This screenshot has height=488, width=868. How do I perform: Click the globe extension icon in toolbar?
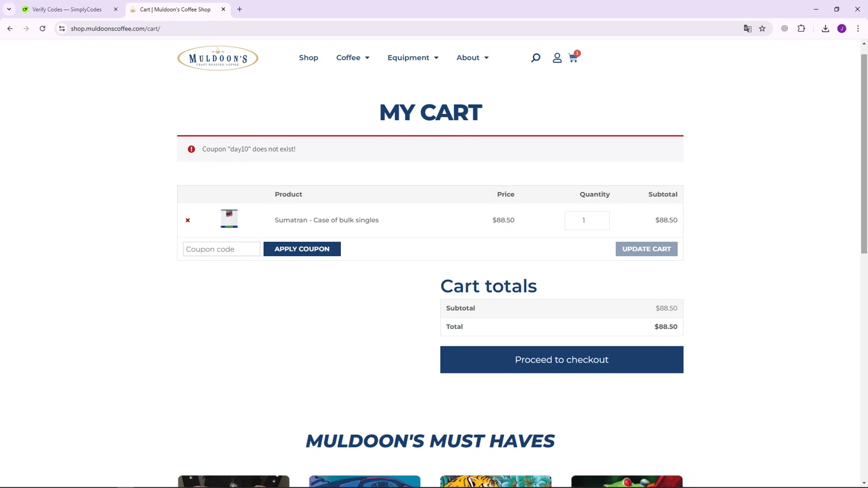click(x=785, y=28)
